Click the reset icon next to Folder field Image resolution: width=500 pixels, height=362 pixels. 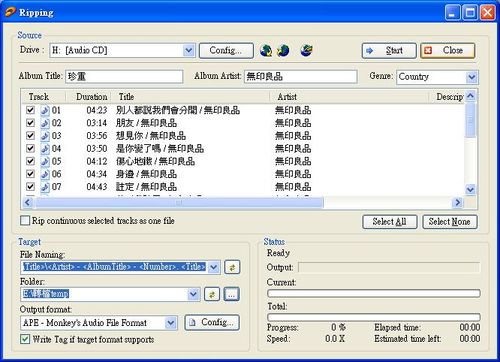click(212, 294)
